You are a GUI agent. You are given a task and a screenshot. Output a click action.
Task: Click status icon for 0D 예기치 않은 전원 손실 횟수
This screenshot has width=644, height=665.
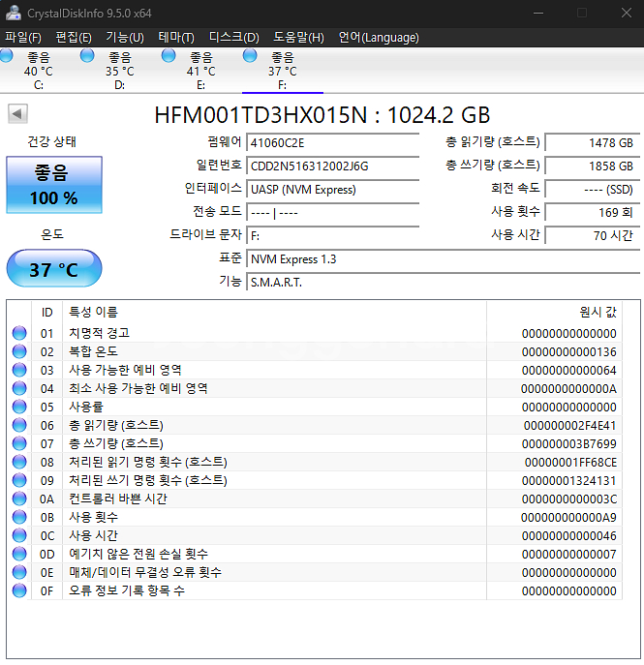tap(19, 554)
